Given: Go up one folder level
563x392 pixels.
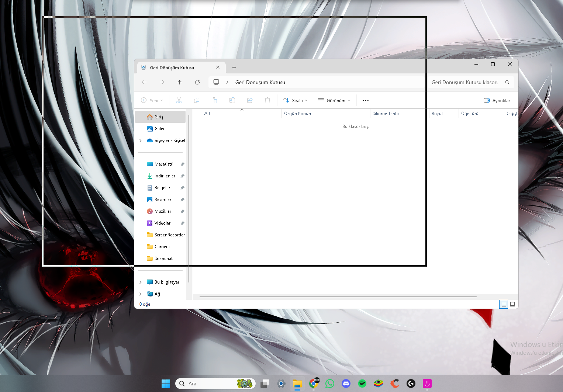Looking at the screenshot, I should click(179, 82).
